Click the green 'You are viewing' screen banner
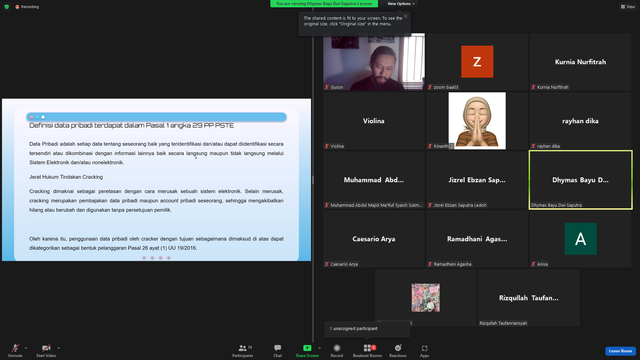 (x=324, y=4)
